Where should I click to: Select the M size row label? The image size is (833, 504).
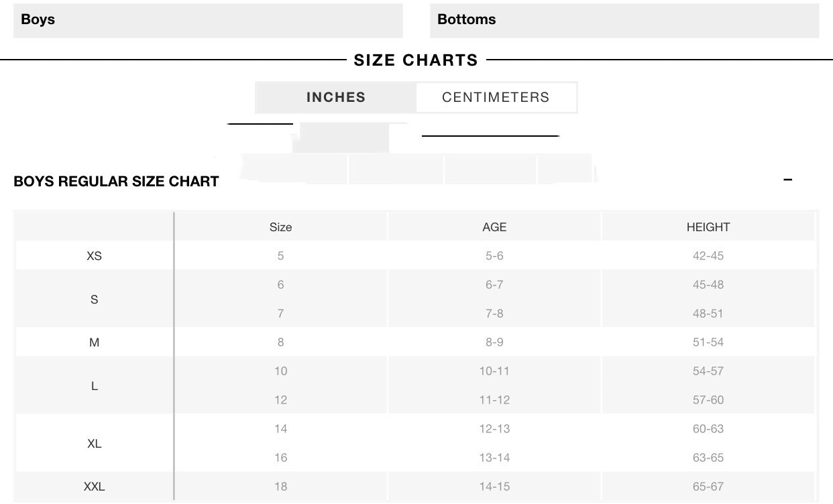click(95, 342)
